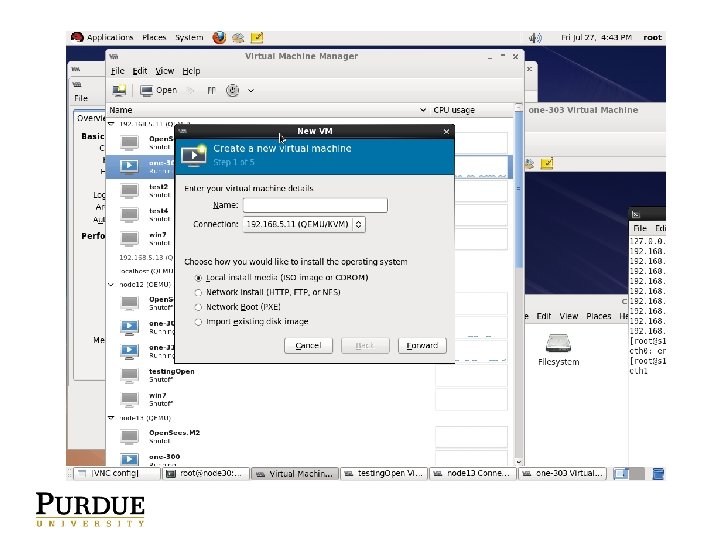Switch to the one-303 Virtual... taskbar window
Image resolution: width=720 pixels, height=540 pixels.
tap(562, 473)
